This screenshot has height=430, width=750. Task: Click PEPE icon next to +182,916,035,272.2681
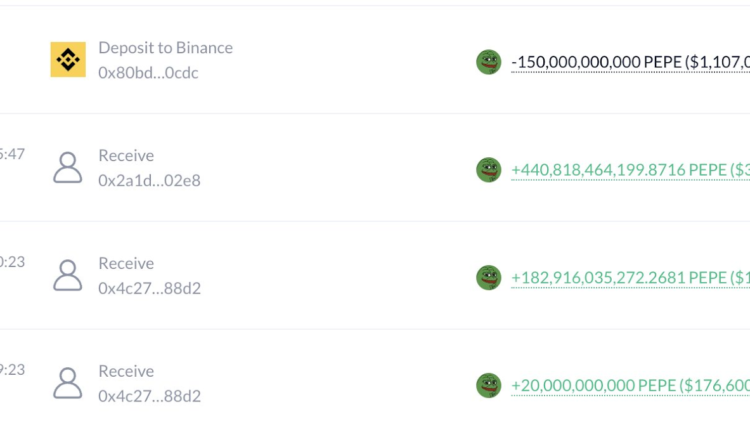click(x=488, y=277)
